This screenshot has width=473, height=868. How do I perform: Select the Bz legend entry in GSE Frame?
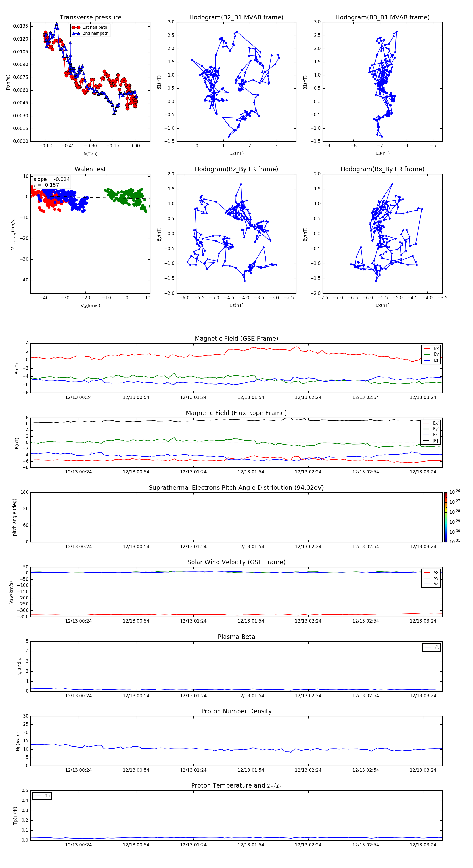[x=431, y=361]
